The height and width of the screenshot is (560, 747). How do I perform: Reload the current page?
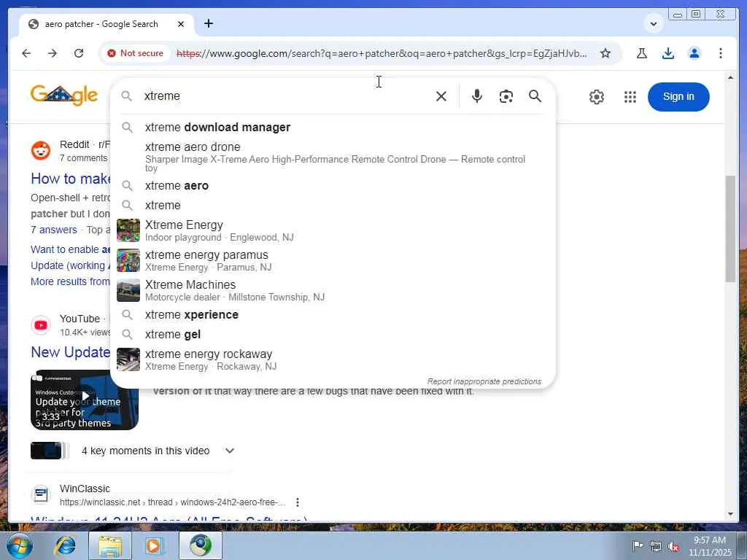(x=79, y=53)
